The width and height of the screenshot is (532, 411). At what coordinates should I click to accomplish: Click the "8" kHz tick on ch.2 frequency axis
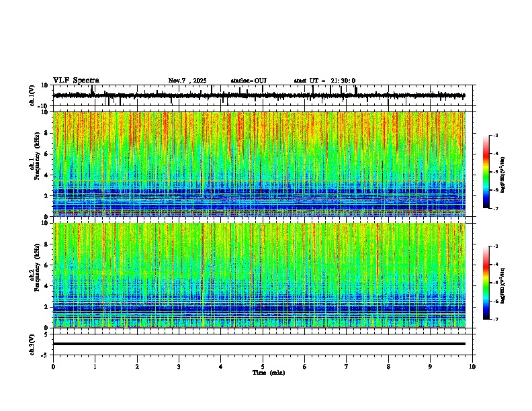point(47,244)
